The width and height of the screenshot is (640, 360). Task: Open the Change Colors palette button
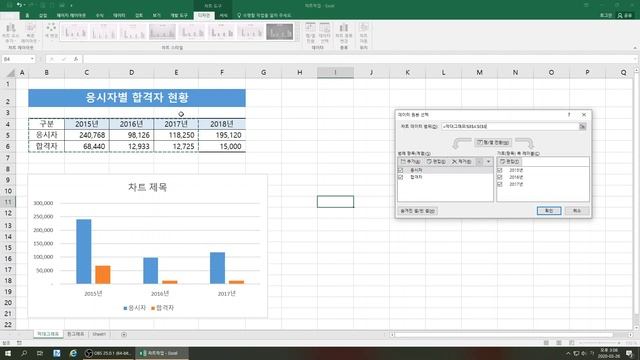pyautogui.click(x=51, y=31)
